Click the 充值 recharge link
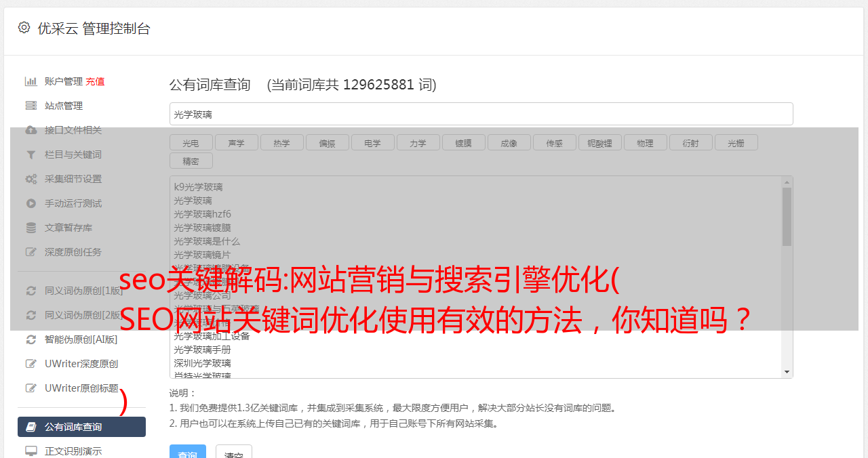This screenshot has height=458, width=868. [x=95, y=81]
